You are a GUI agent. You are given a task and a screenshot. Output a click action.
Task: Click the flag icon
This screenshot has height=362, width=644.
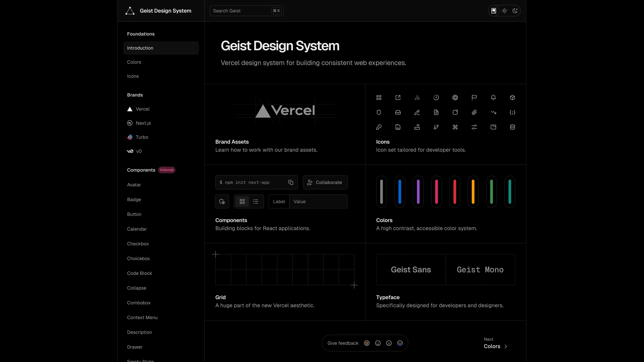[474, 97]
